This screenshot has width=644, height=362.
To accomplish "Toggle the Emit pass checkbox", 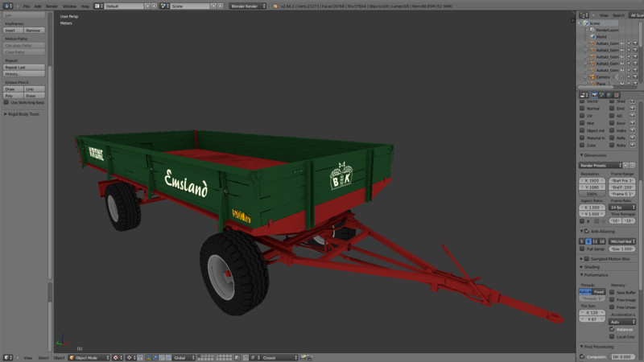I will (612, 109).
